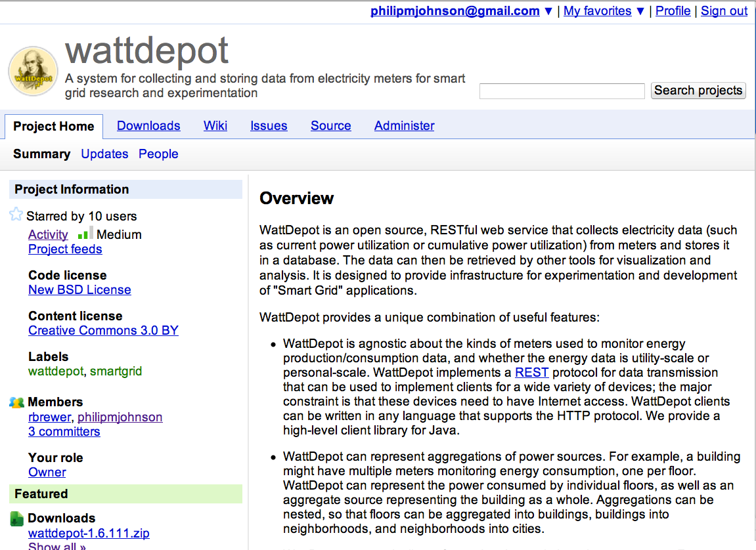
Task: Focus the project search text field
Action: tap(562, 91)
